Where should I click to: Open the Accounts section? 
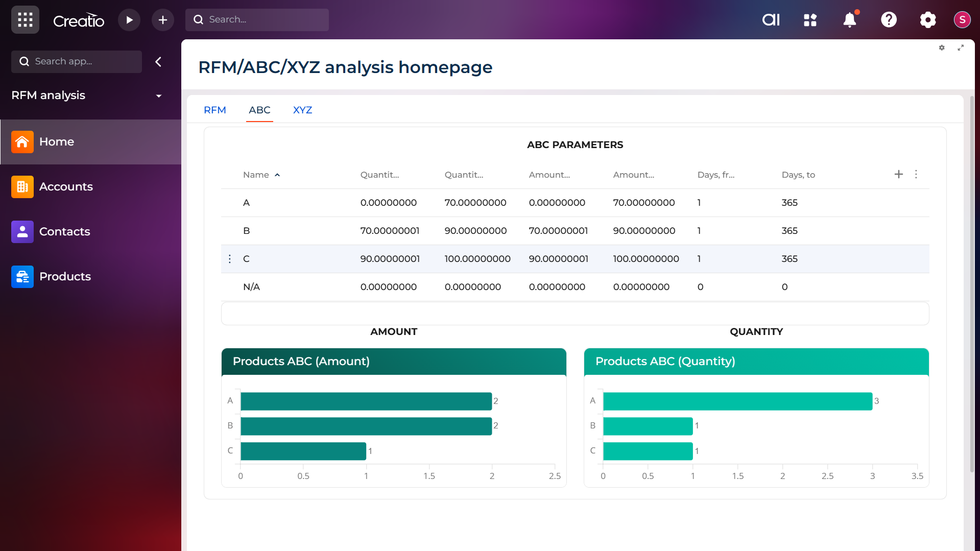pyautogui.click(x=66, y=186)
